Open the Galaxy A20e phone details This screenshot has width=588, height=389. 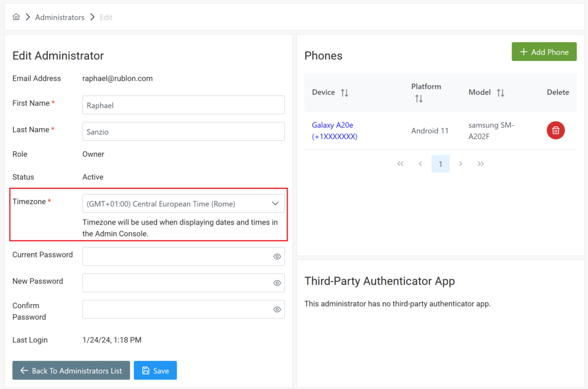tap(333, 130)
